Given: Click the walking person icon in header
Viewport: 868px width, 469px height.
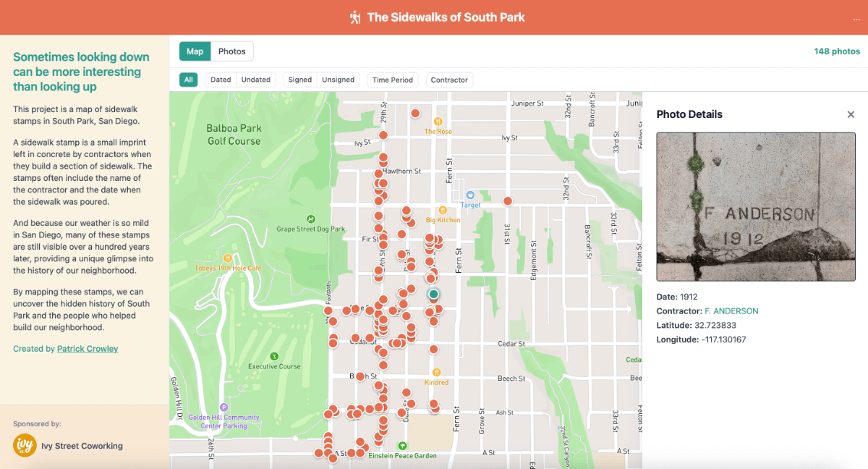Looking at the screenshot, I should click(355, 17).
